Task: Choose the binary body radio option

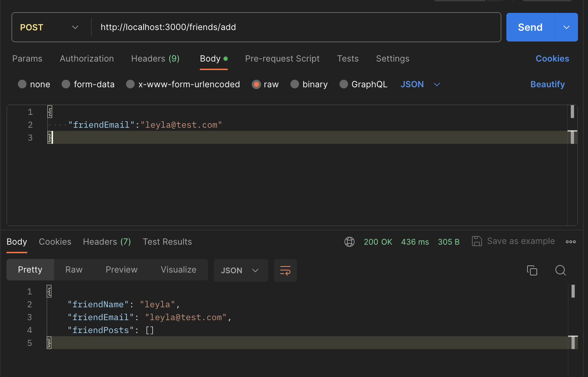Action: coord(295,84)
